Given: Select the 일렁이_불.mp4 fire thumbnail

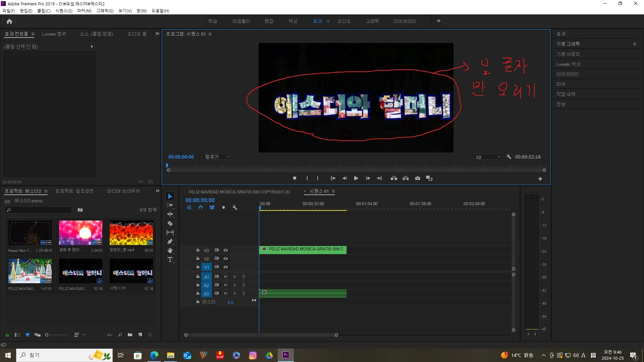Looking at the screenshot, I should (x=131, y=233).
